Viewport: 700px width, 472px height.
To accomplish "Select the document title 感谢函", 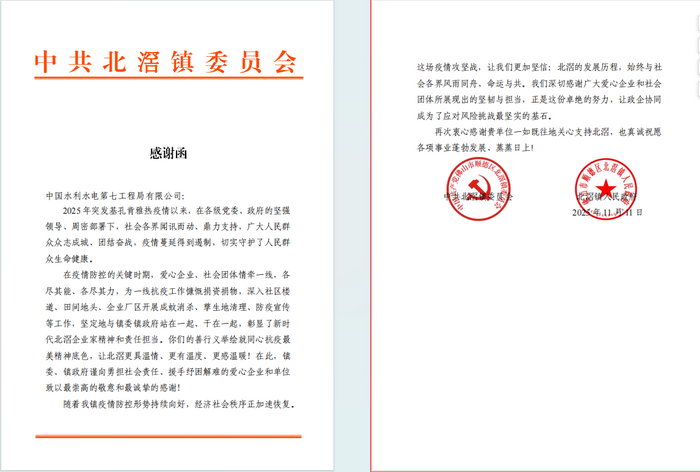I will 166,153.
